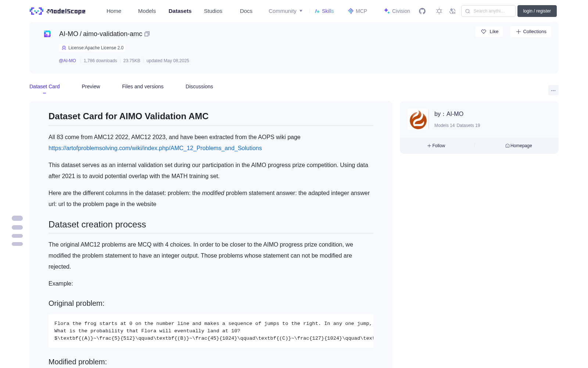Open the GitHub icon in header
The width and height of the screenshot is (588, 368).
(x=422, y=11)
